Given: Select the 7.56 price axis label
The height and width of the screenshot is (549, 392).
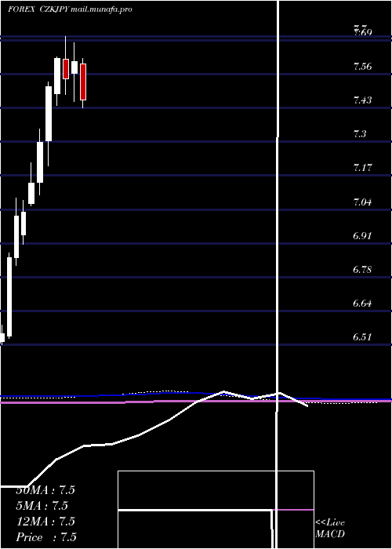Looking at the screenshot, I should [x=362, y=66].
